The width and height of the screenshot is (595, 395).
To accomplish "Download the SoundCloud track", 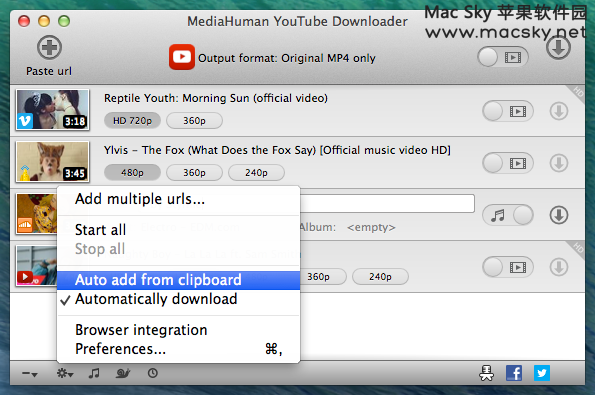I will click(559, 215).
